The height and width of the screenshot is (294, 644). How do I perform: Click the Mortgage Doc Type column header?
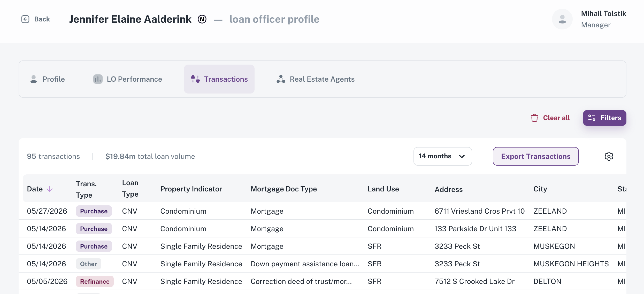coord(283,189)
